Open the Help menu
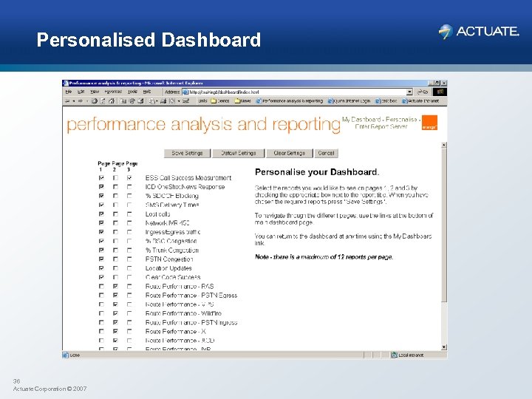The image size is (532, 399). tap(146, 92)
